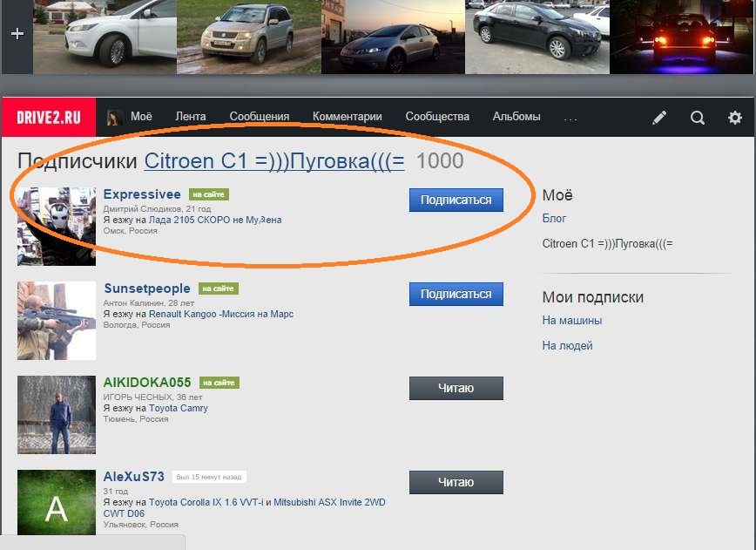This screenshot has height=550, width=756.
Task: Open Сообщения in the navbar
Action: [x=260, y=117]
